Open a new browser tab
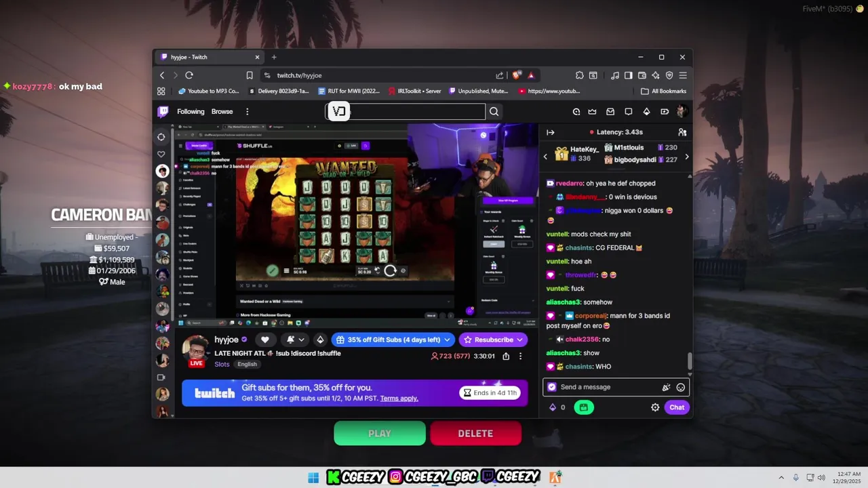The height and width of the screenshot is (488, 868). pos(274,57)
